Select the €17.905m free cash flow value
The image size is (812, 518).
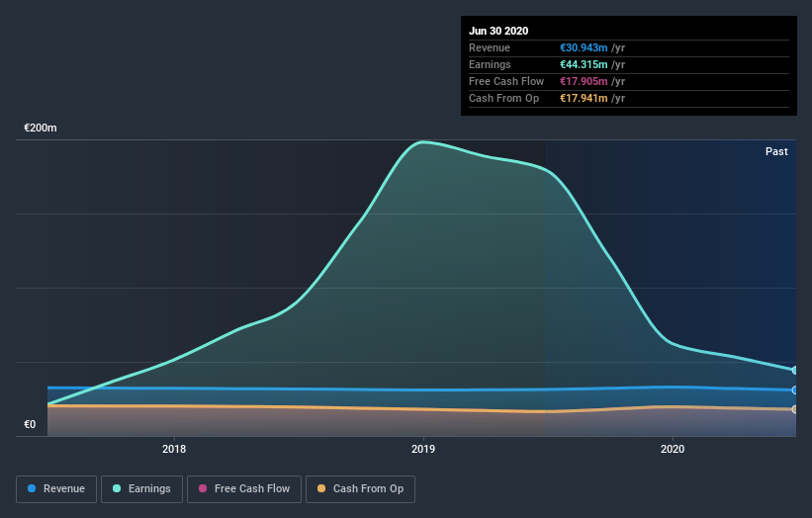click(x=584, y=81)
